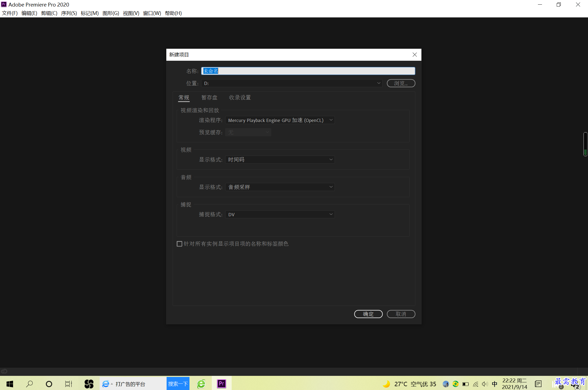Image resolution: width=588 pixels, height=390 pixels.
Task: Open the Windows Start menu
Action: [10, 384]
